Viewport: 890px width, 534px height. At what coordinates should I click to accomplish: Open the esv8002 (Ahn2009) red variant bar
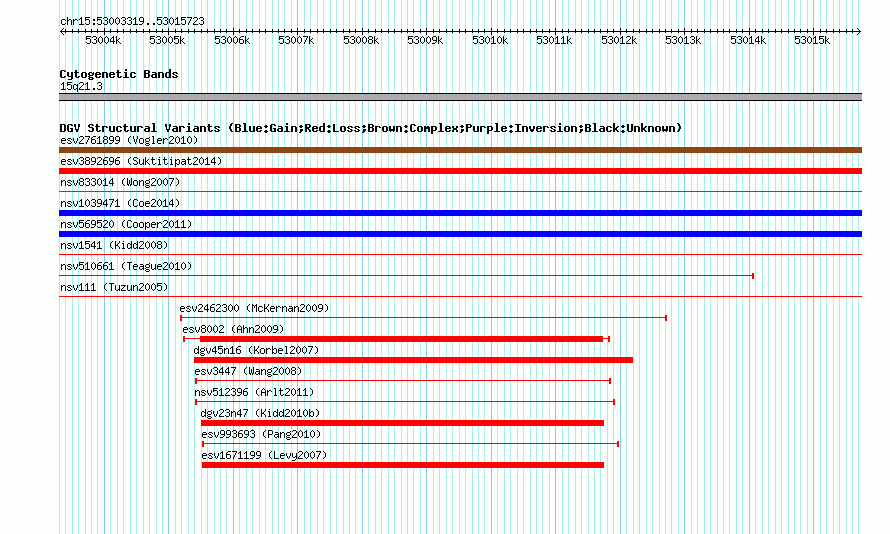click(x=396, y=339)
